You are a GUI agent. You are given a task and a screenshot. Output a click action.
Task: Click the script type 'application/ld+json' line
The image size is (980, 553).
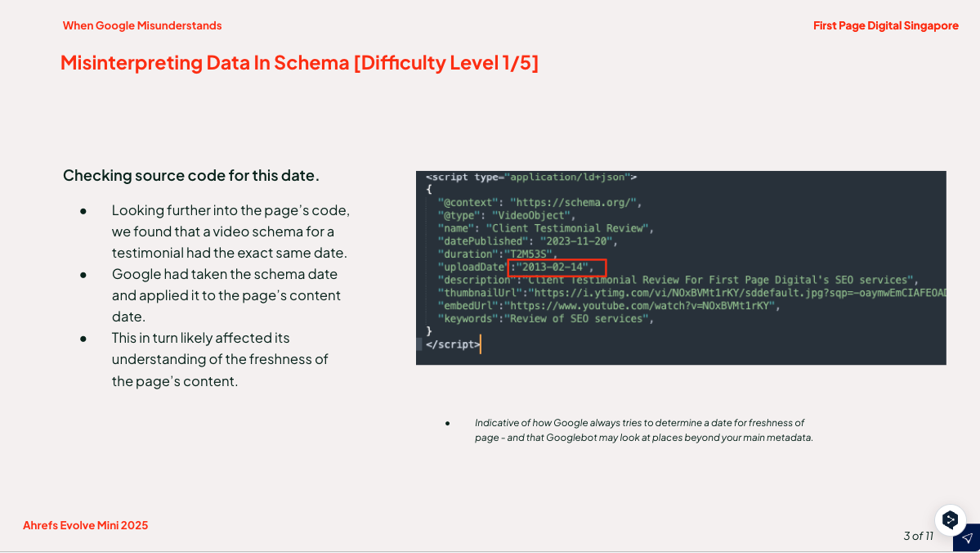pos(531,177)
